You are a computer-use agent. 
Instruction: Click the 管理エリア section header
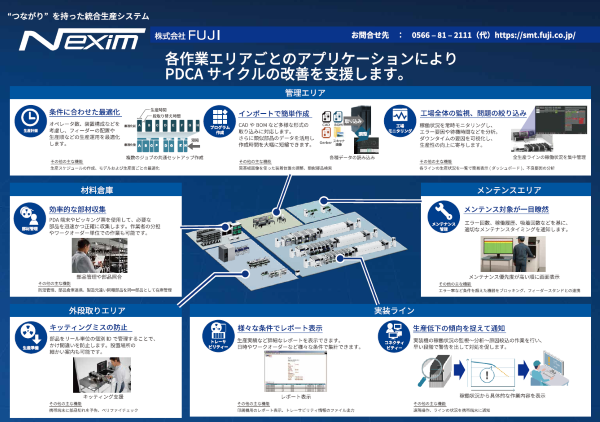pyautogui.click(x=300, y=90)
